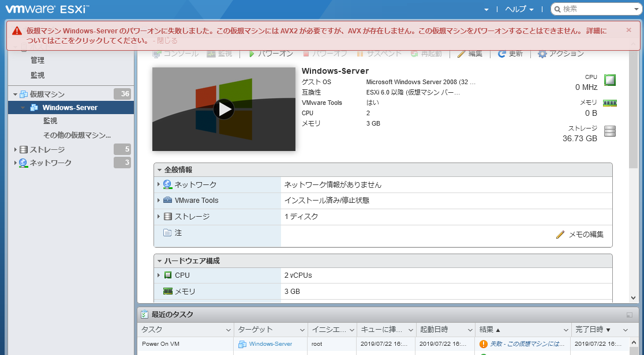Click the 最近のタスク clipboard icon
The image size is (644, 355).
coord(144,314)
